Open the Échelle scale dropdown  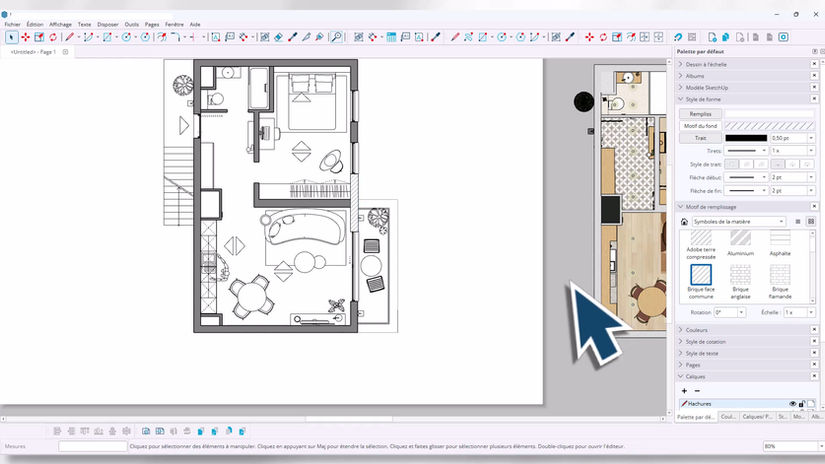[x=811, y=312]
